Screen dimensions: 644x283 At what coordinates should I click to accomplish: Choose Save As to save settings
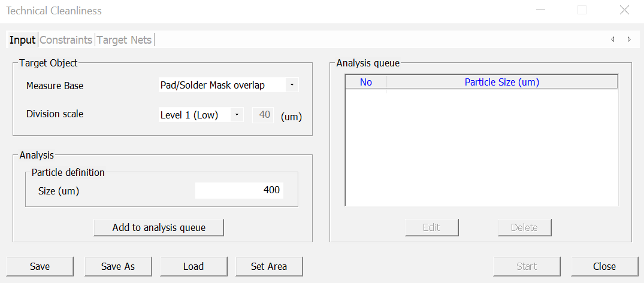pyautogui.click(x=118, y=266)
